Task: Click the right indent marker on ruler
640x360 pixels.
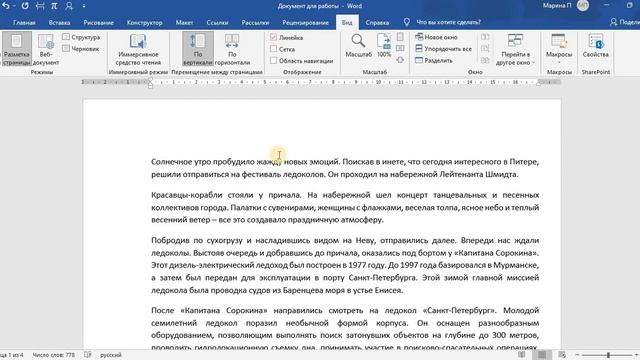Action: point(538,84)
